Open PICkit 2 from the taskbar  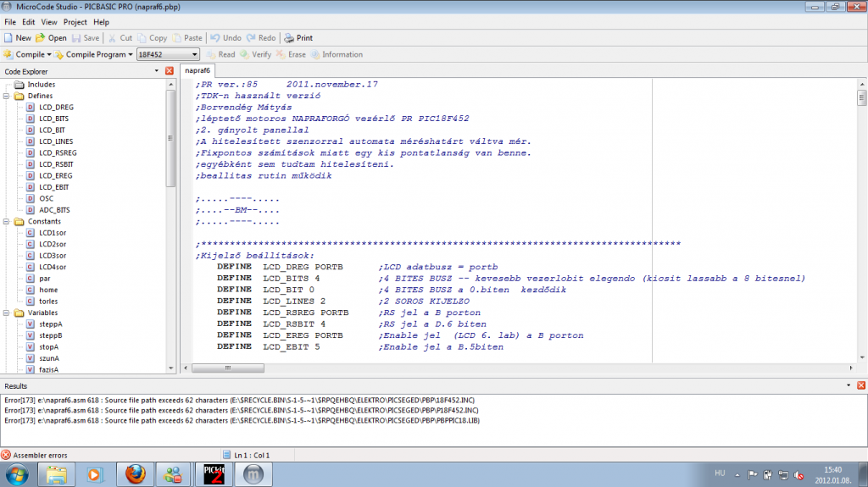[x=214, y=475]
